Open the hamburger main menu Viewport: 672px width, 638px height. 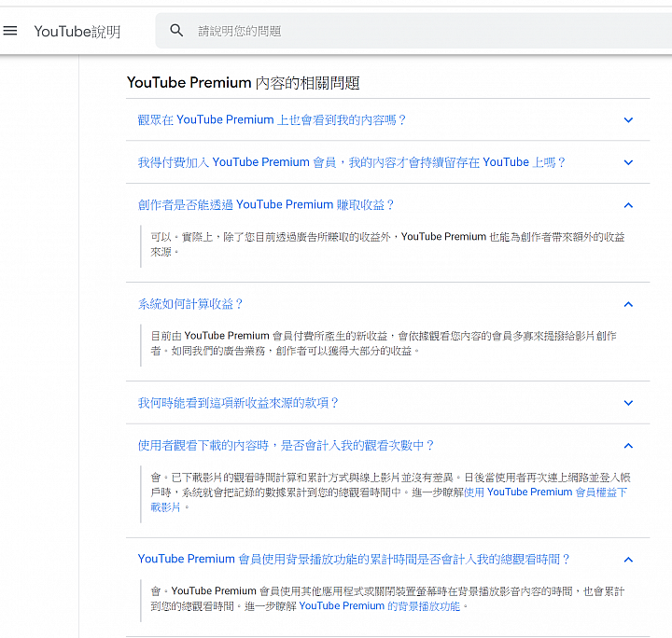tap(10, 31)
